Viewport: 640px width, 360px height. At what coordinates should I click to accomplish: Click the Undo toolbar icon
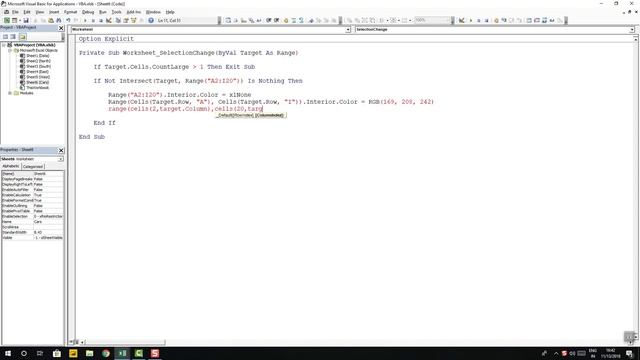click(68, 20)
